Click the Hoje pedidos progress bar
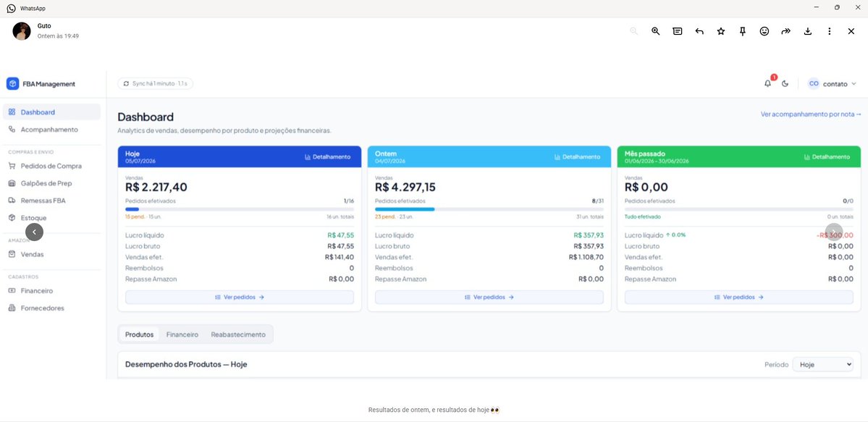Viewport: 868px width, 422px height. 240,209
